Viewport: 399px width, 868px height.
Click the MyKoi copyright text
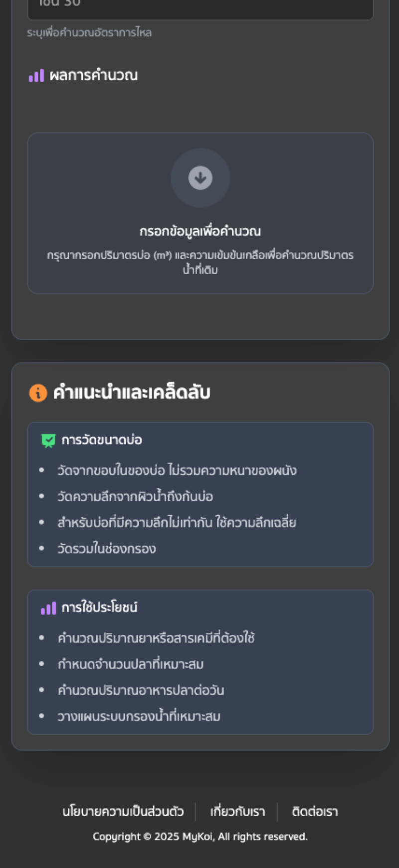[x=200, y=837]
